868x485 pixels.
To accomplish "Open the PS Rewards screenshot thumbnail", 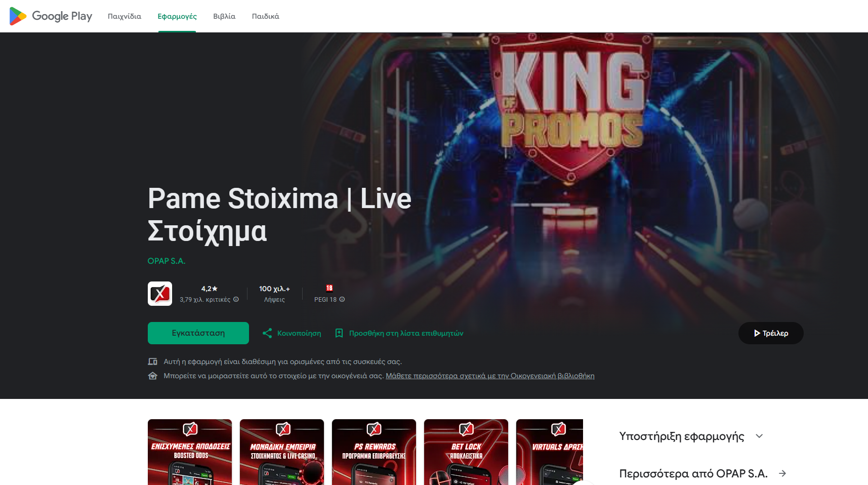I will coord(374,452).
